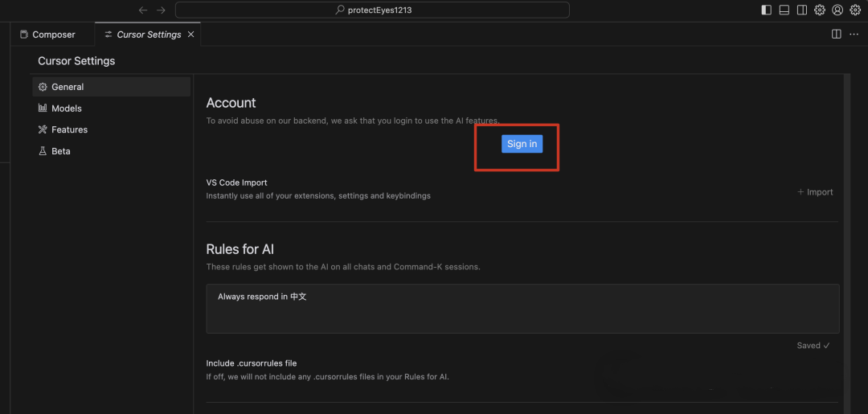Toggle the primary sidebar layout icon
This screenshot has height=414, width=868.
pos(767,10)
